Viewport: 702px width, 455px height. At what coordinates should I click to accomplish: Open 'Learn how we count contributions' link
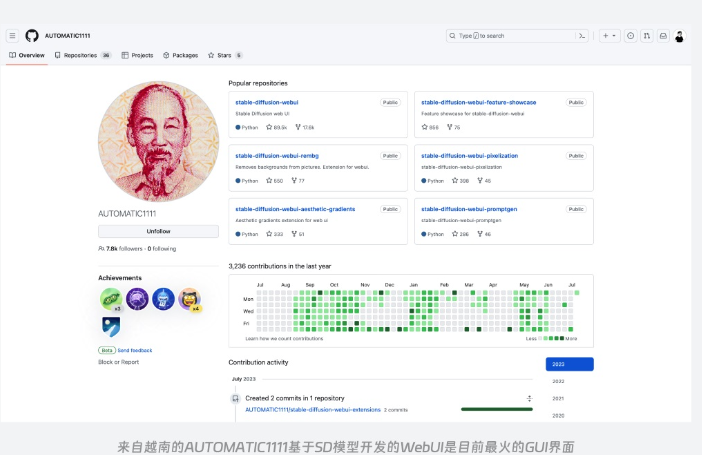click(x=284, y=339)
